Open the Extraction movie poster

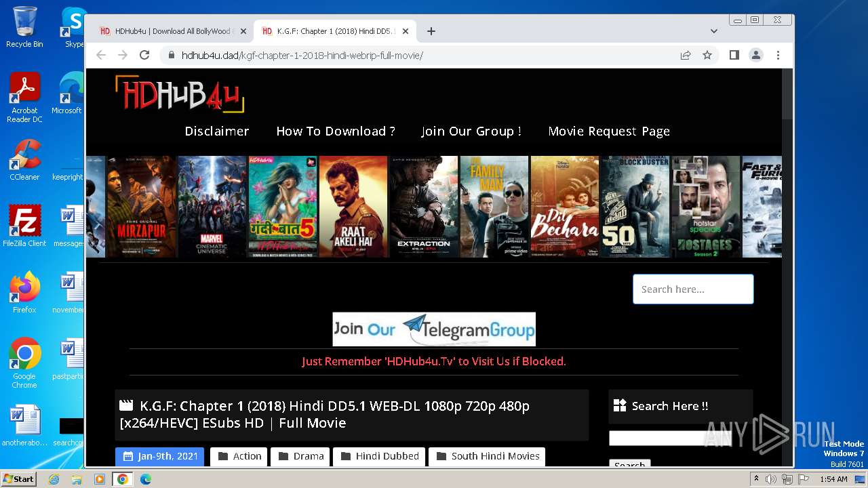pos(423,207)
